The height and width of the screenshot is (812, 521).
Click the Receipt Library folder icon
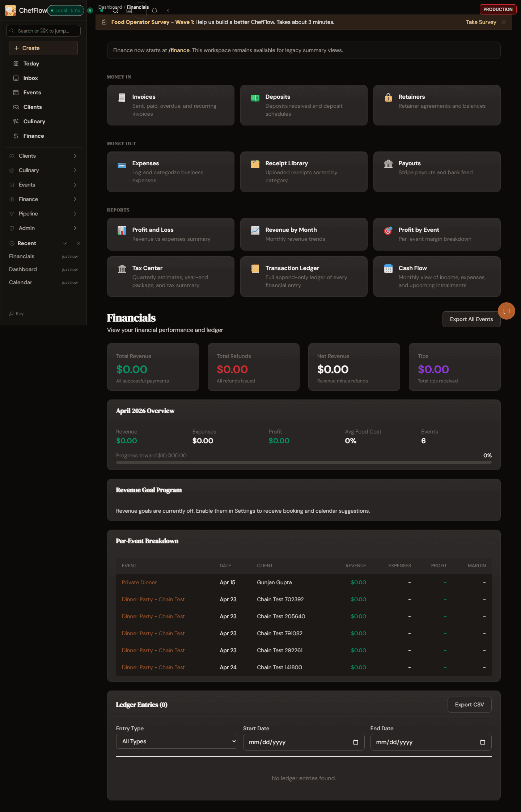tap(255, 164)
